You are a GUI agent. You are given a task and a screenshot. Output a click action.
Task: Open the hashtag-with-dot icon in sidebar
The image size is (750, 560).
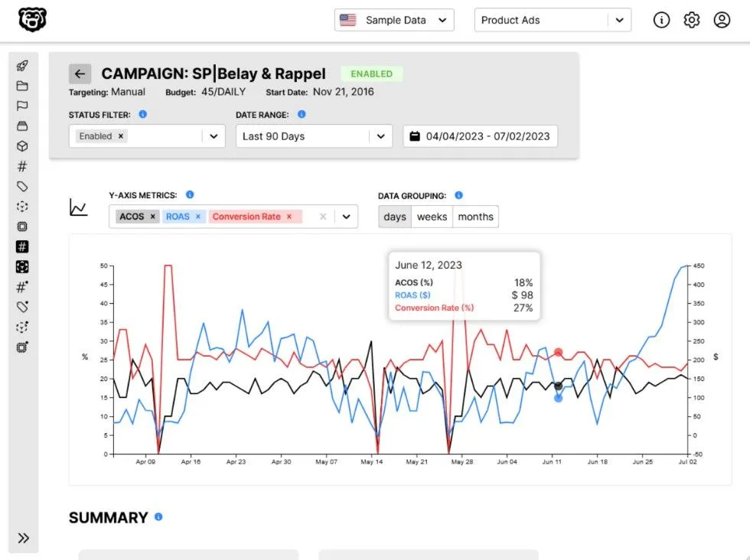point(22,287)
